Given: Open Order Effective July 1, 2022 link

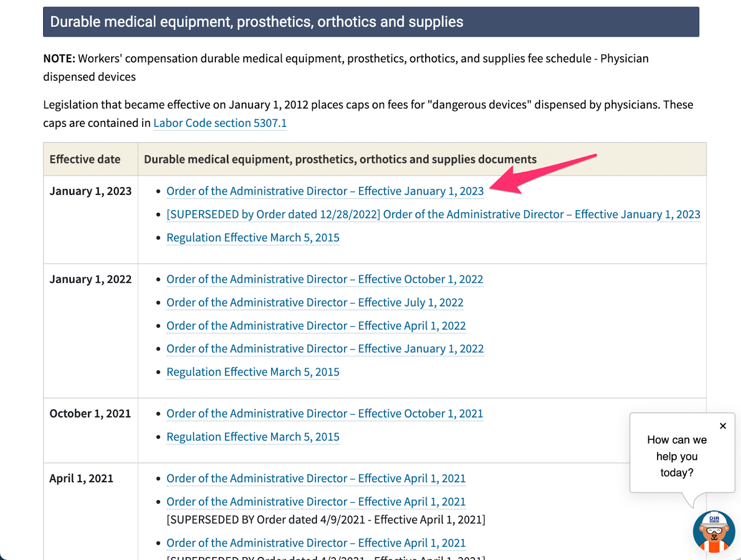Looking at the screenshot, I should pyautogui.click(x=315, y=302).
